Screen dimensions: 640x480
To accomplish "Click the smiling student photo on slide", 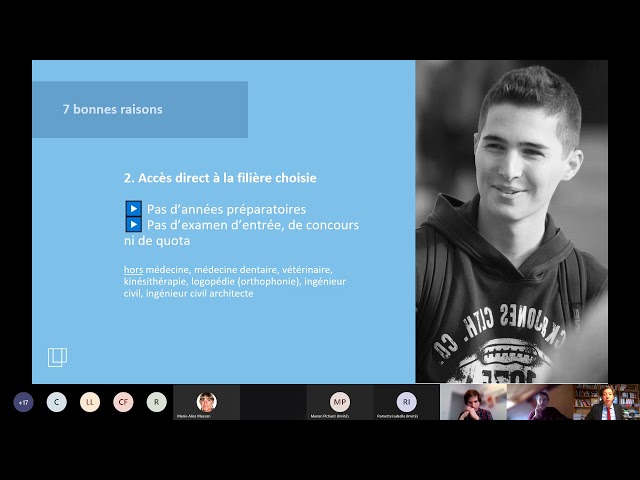I will tap(511, 220).
